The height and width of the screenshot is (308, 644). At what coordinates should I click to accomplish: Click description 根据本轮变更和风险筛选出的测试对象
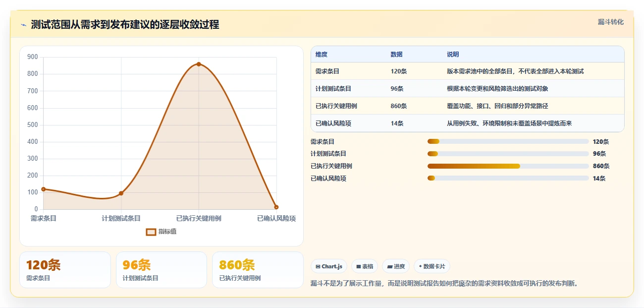click(497, 89)
